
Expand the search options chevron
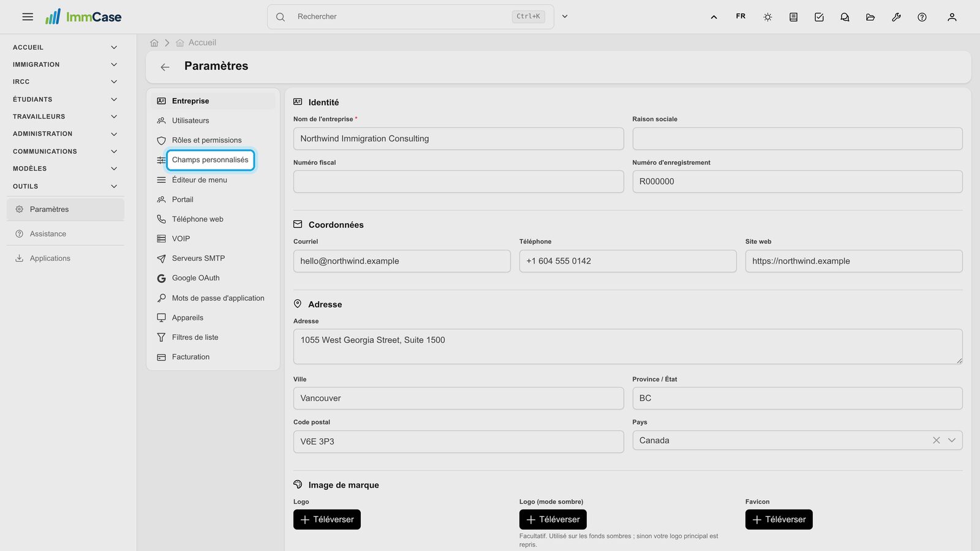[x=565, y=17]
